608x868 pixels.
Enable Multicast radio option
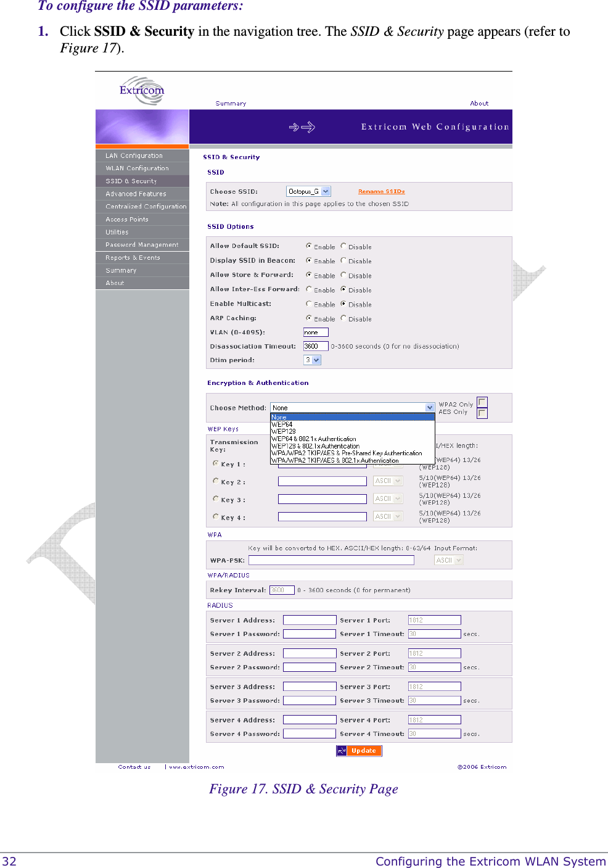tap(309, 304)
